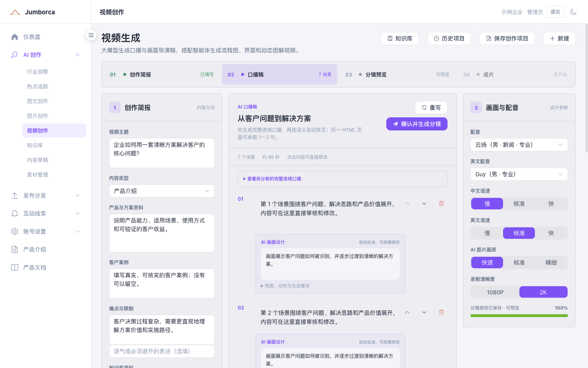Viewport: 588px width, 368px height.
Task: Open 产品介绍 document icon
Action: click(15, 249)
